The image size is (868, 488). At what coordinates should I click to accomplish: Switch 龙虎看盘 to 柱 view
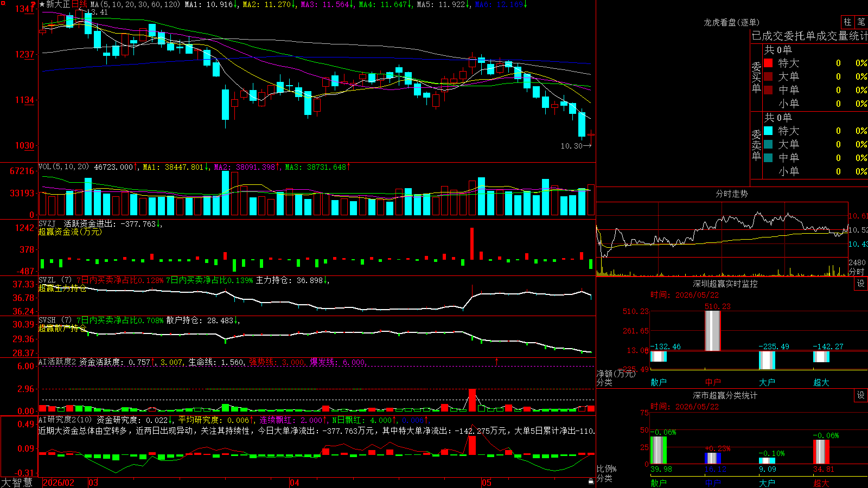(847, 22)
